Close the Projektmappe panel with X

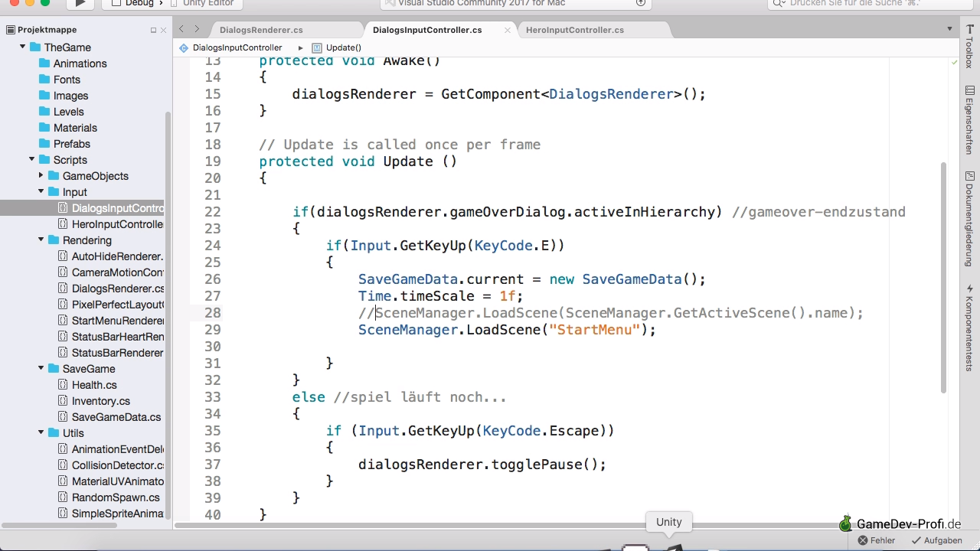(x=163, y=30)
